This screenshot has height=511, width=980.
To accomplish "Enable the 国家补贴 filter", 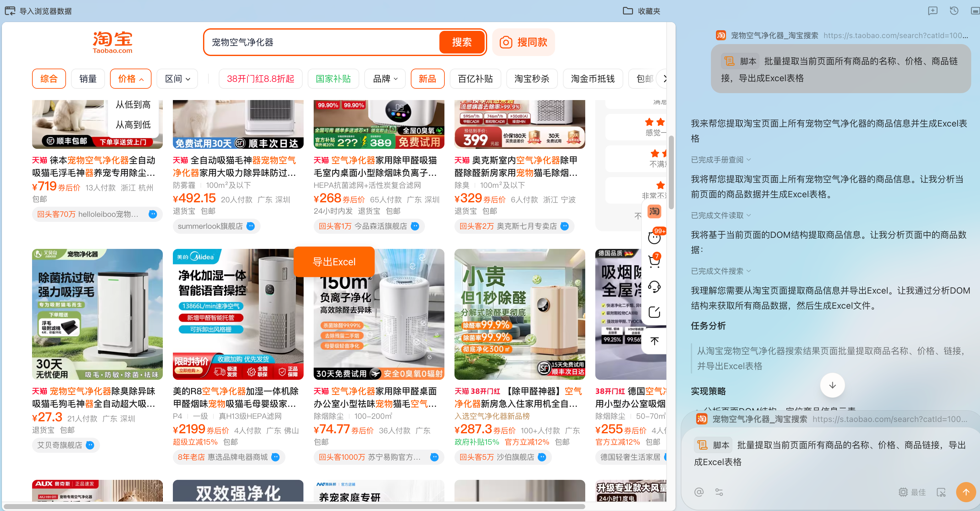I will [x=333, y=79].
